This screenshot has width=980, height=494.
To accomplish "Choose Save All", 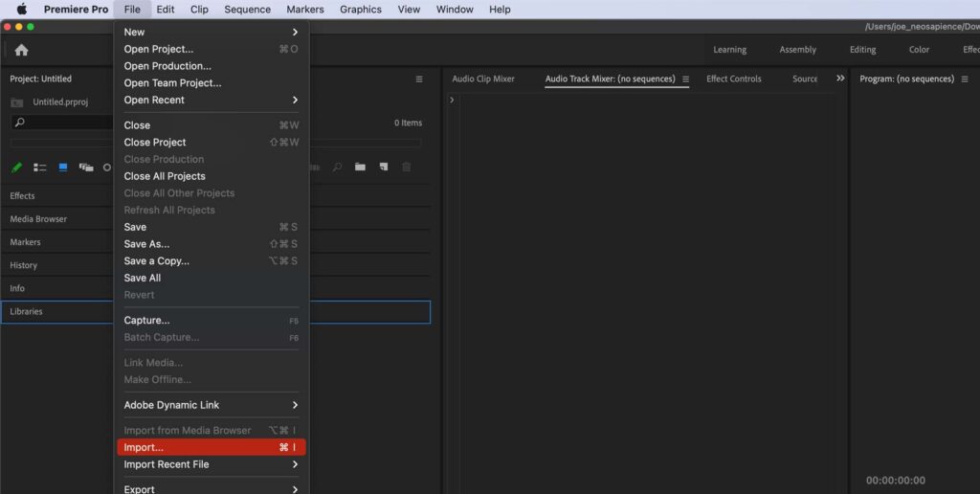I will (x=212, y=278).
